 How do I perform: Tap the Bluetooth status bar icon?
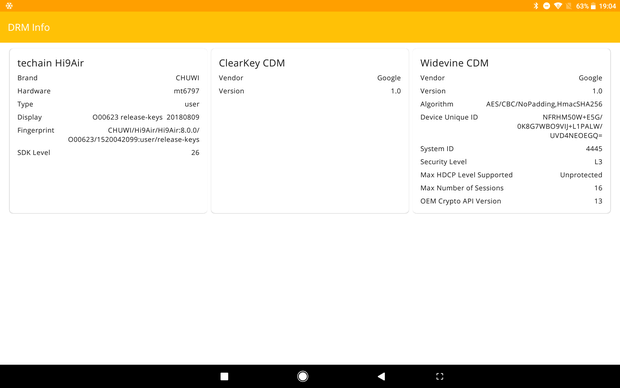pyautogui.click(x=536, y=6)
